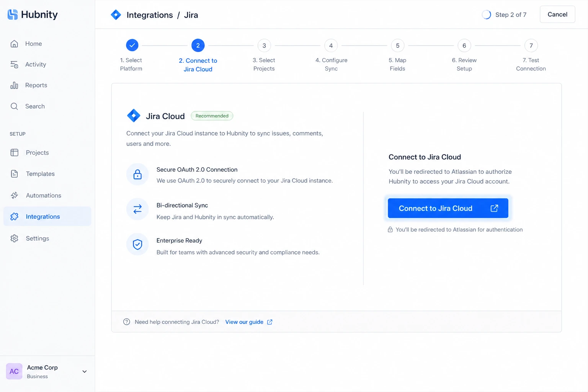This screenshot has width=588, height=392.
Task: Go to step 3 Select Projects circle
Action: pos(264,46)
